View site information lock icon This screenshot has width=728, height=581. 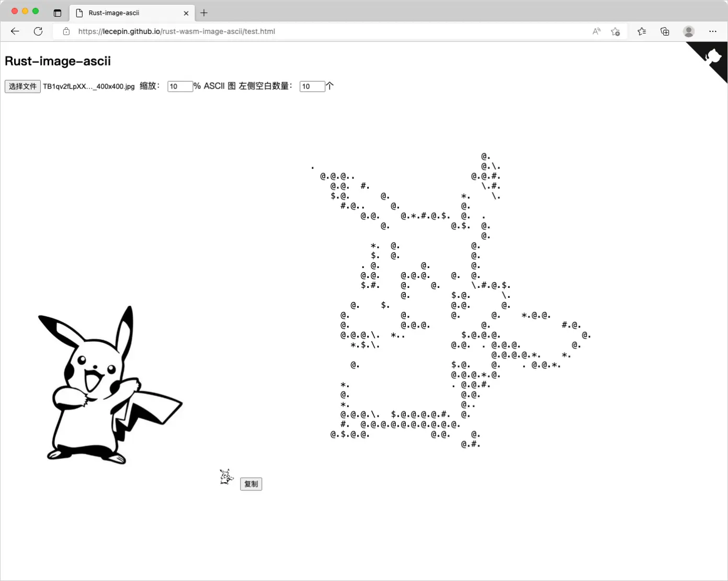tap(66, 31)
